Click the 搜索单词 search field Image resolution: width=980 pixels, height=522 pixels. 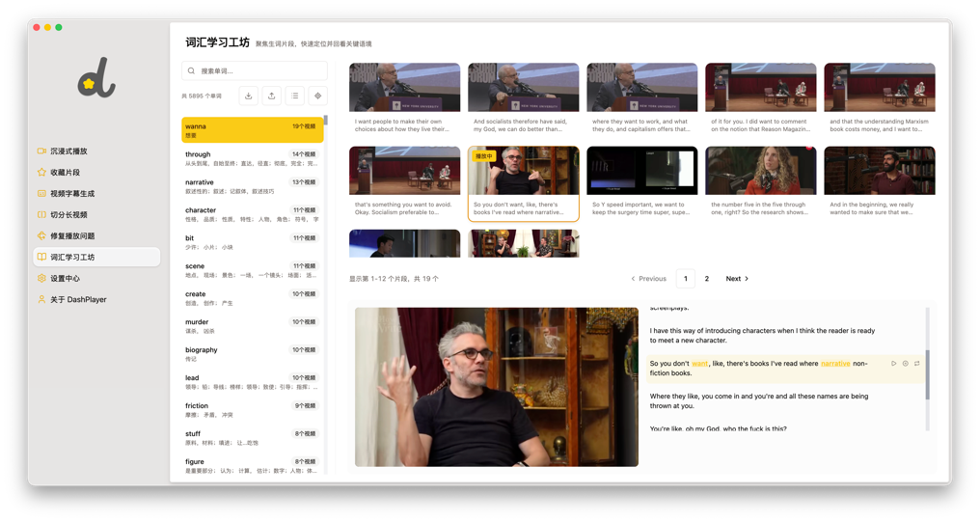[255, 70]
